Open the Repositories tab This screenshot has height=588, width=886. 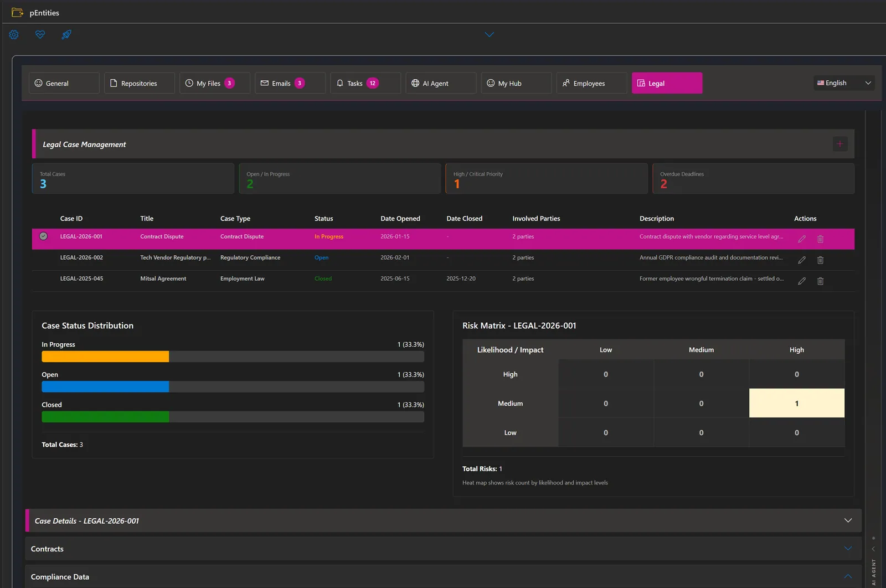pos(140,83)
